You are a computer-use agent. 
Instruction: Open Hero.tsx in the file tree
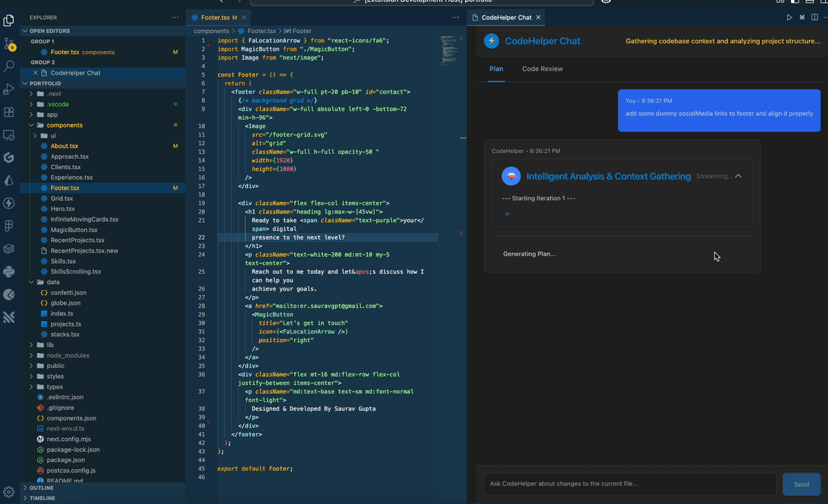point(62,209)
